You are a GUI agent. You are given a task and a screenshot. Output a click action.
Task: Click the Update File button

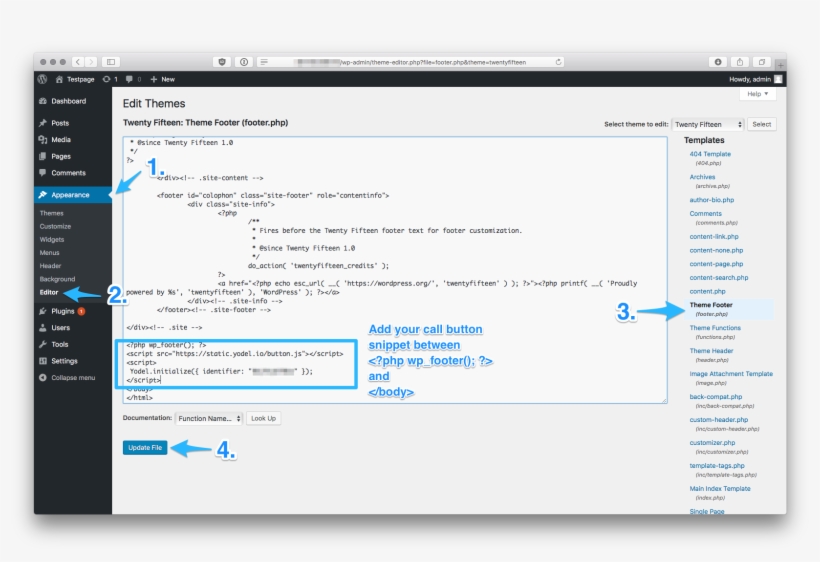(145, 448)
